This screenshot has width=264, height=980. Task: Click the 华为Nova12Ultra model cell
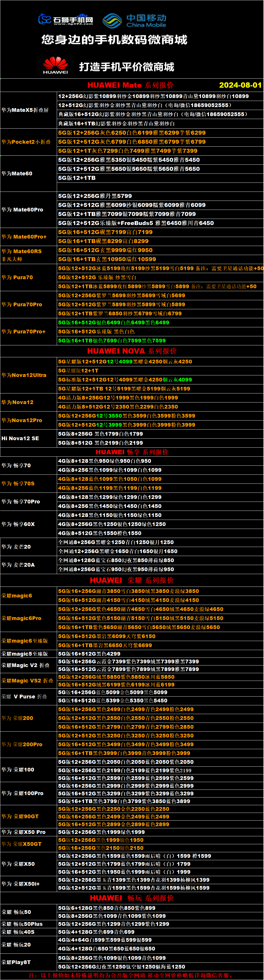(x=28, y=375)
